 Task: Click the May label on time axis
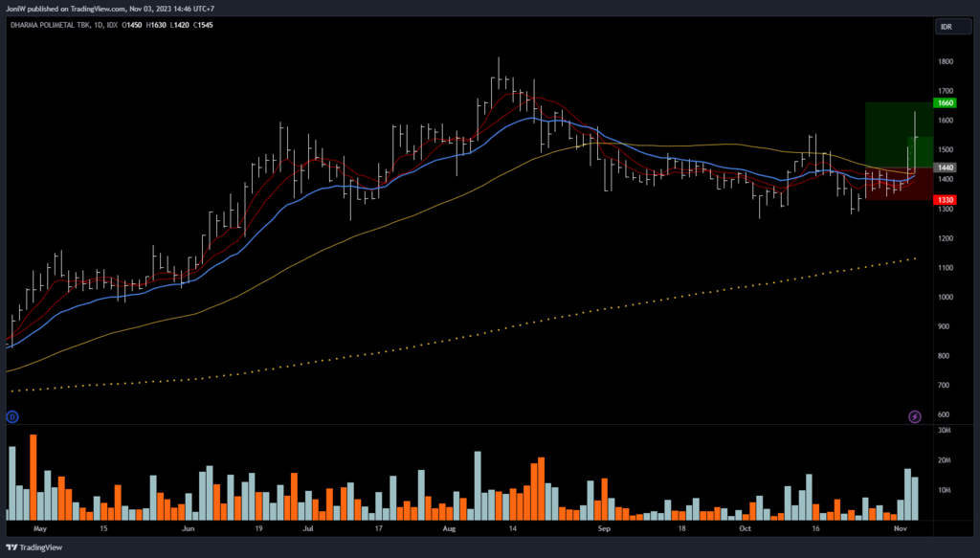point(39,527)
